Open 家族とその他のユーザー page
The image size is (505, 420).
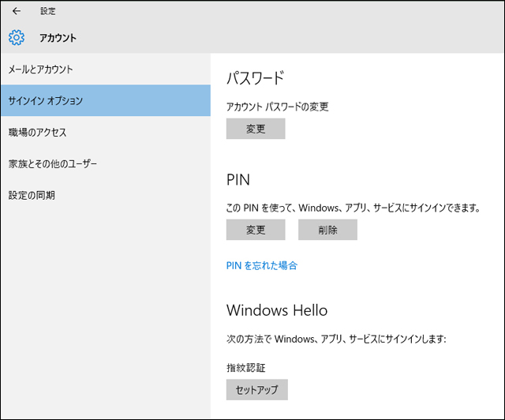52,163
